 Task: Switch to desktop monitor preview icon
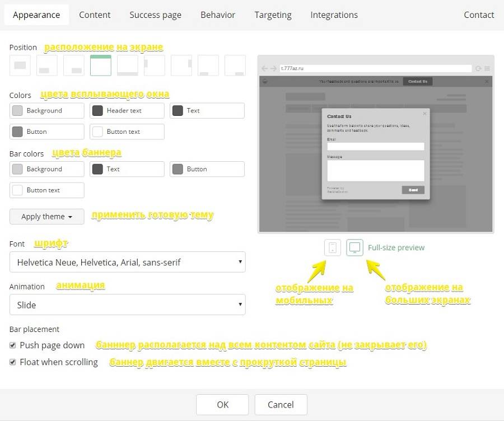tap(355, 248)
